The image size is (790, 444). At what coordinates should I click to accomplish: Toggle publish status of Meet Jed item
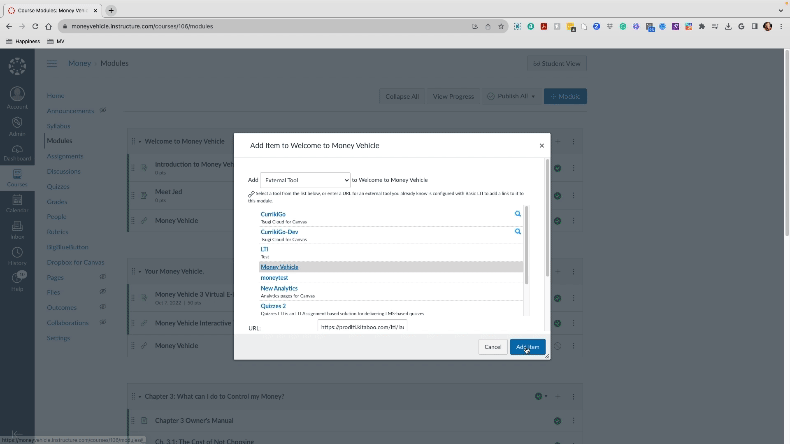click(x=557, y=196)
